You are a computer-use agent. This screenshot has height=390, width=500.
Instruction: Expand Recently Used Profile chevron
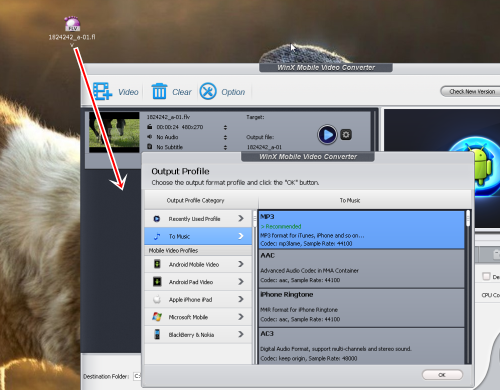(x=241, y=218)
